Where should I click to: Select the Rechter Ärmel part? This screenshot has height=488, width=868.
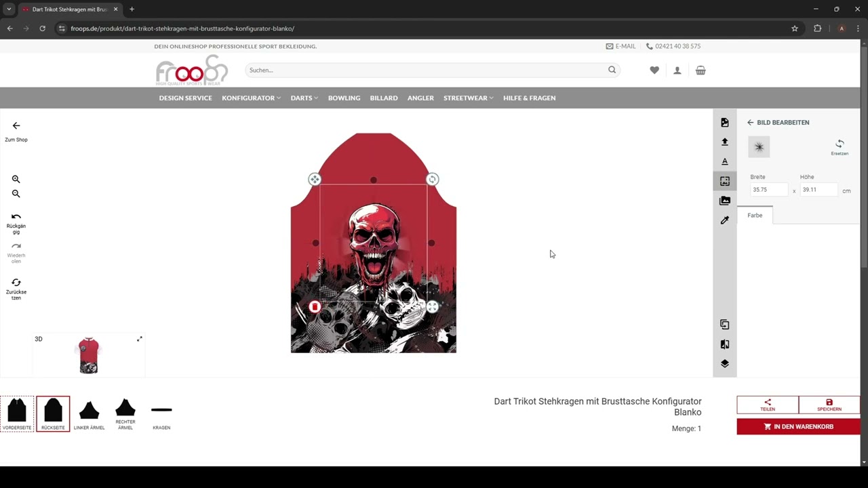pyautogui.click(x=125, y=414)
